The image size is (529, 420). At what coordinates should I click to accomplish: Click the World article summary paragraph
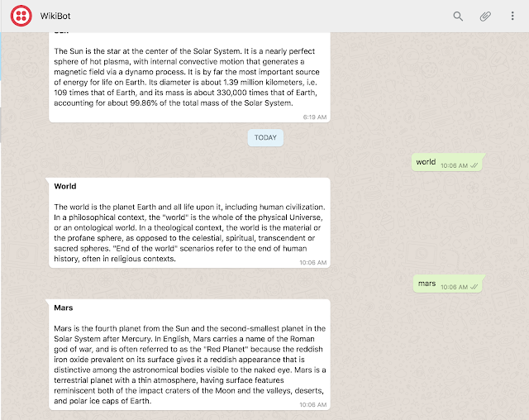click(x=189, y=233)
